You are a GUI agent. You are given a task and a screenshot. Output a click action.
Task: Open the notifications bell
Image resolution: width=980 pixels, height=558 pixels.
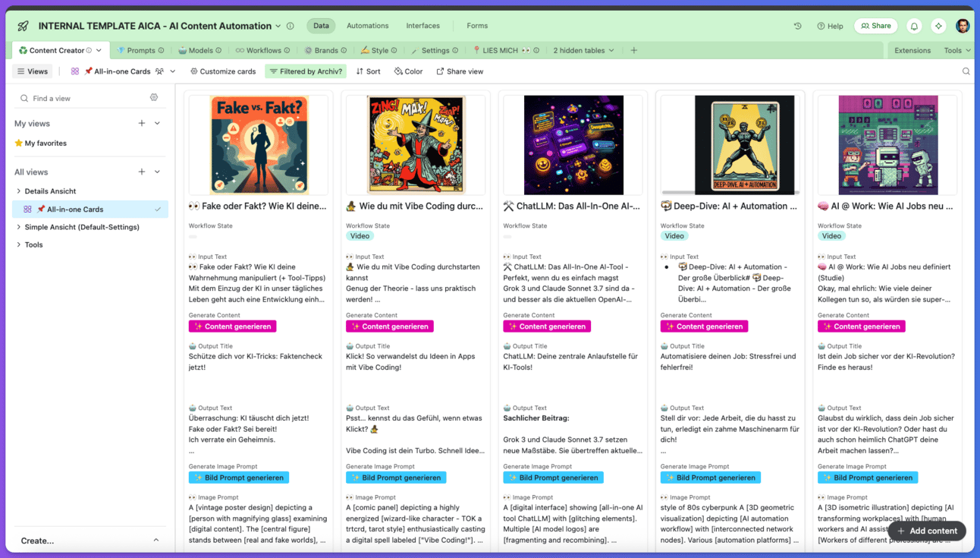click(914, 26)
